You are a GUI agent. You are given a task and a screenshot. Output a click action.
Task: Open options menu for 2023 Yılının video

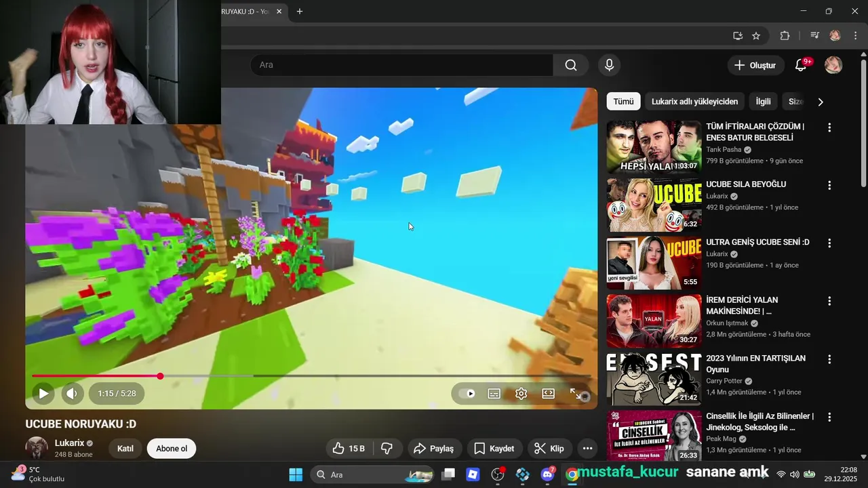click(x=829, y=359)
